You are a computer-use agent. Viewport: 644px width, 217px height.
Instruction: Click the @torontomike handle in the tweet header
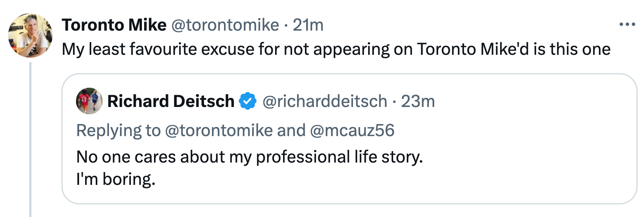coord(225,25)
